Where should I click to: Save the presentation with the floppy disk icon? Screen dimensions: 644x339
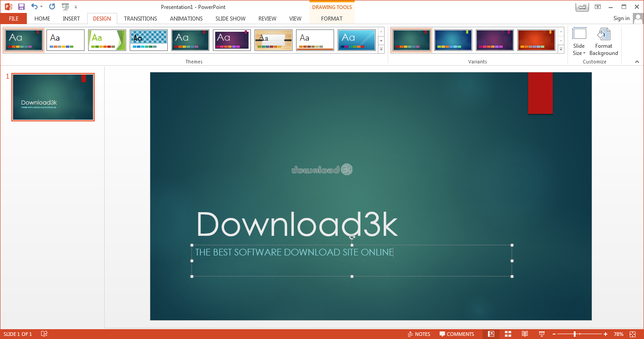21,7
